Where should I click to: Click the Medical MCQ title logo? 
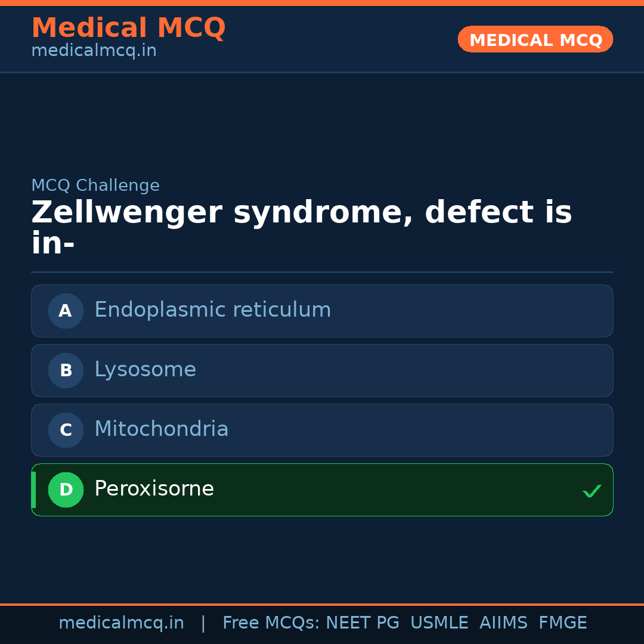pyautogui.click(x=128, y=28)
